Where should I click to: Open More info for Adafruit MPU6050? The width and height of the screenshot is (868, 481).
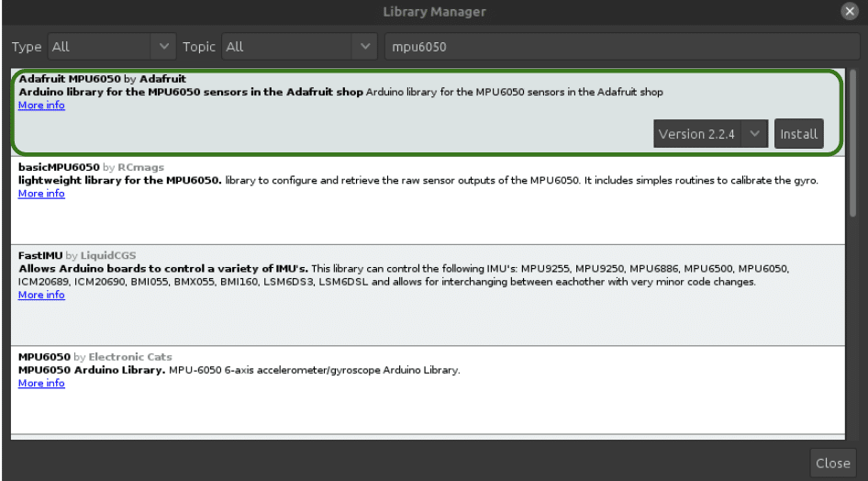click(41, 106)
